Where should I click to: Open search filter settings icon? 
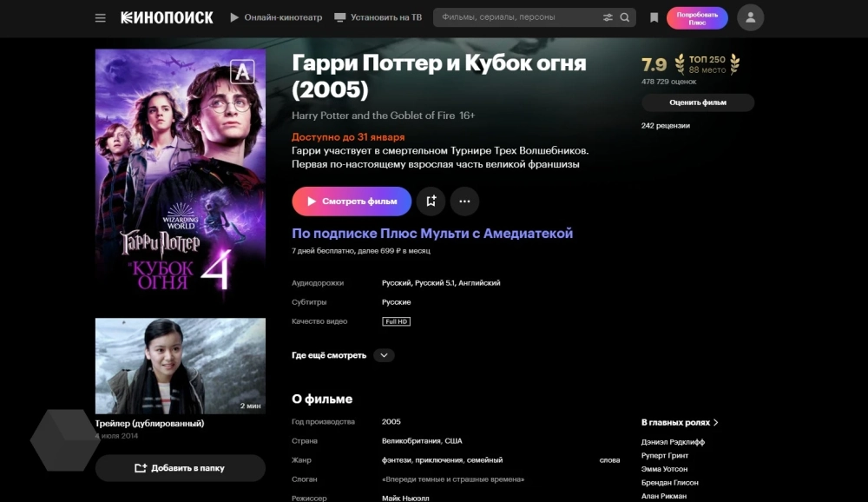coord(608,17)
